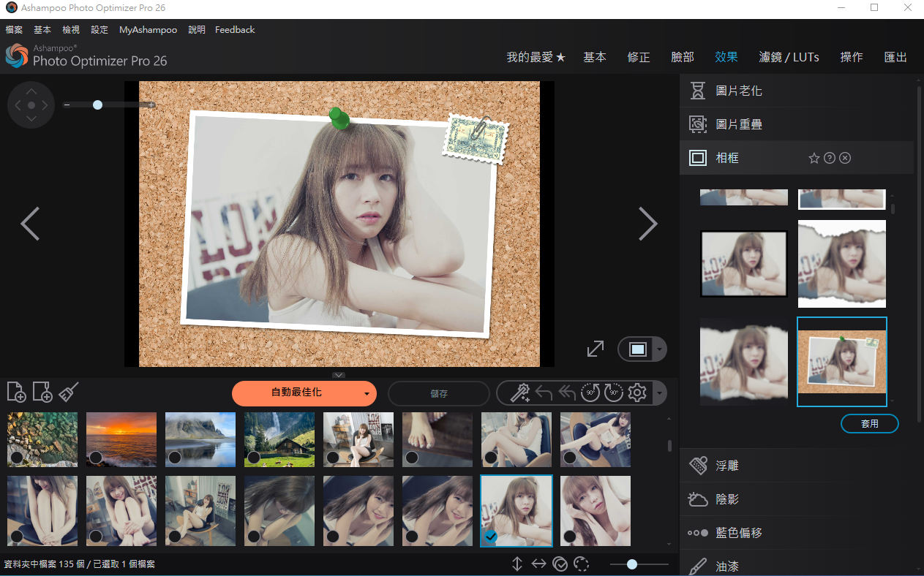The height and width of the screenshot is (576, 924).
Task: Click the 儲存 save button
Action: [x=439, y=393]
